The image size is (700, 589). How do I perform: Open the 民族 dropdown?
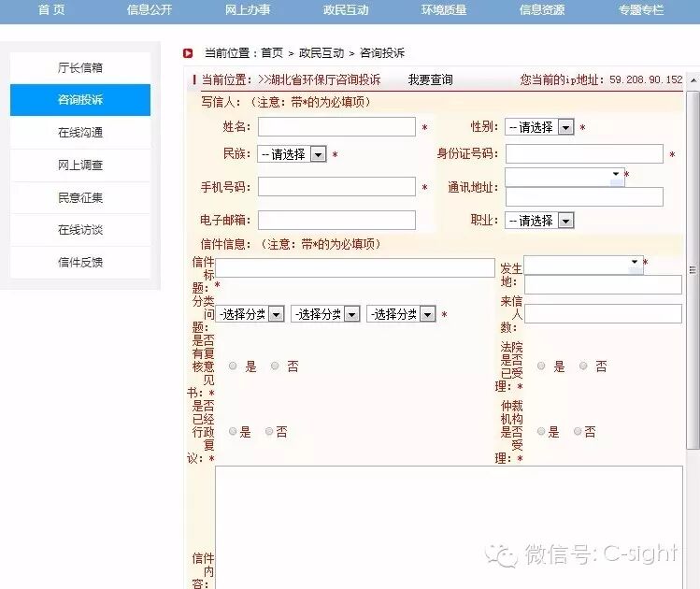tap(292, 154)
